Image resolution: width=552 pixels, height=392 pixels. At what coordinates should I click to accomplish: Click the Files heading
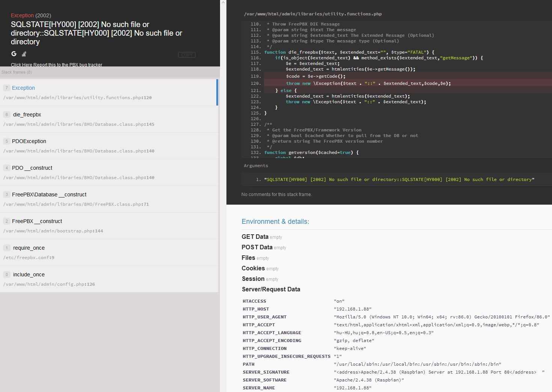pos(248,258)
